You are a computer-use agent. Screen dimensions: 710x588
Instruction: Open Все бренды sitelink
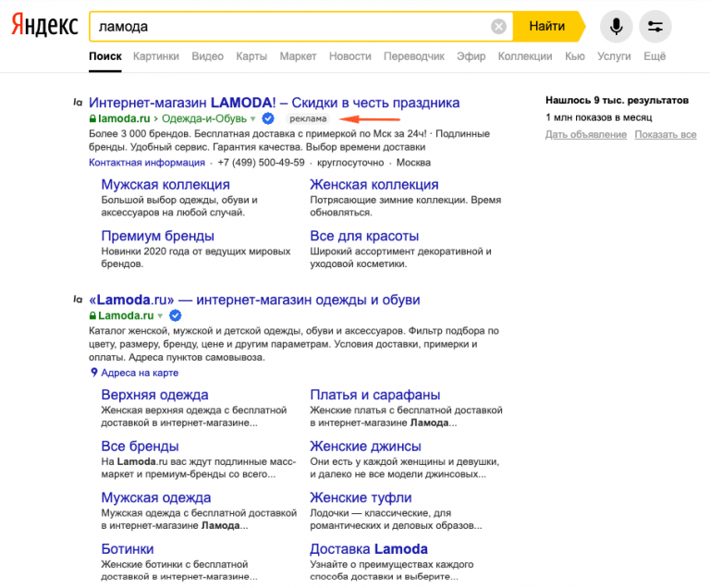pos(140,447)
